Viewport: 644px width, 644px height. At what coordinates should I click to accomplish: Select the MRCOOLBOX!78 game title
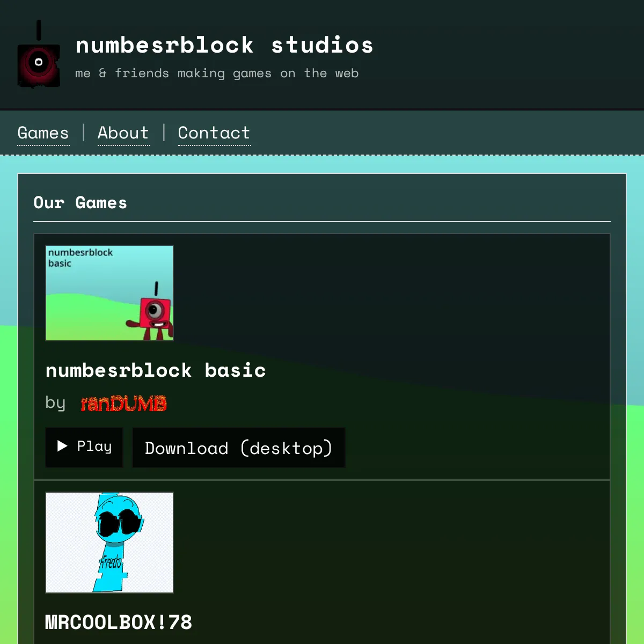119,622
